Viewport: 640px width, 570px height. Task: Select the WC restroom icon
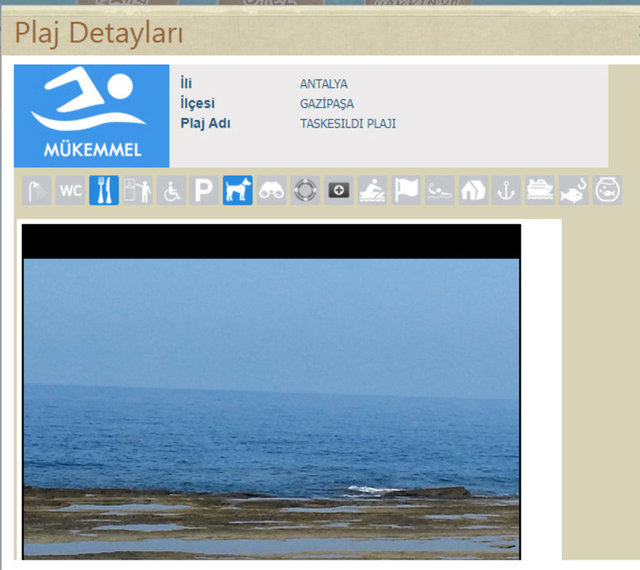pos(70,190)
